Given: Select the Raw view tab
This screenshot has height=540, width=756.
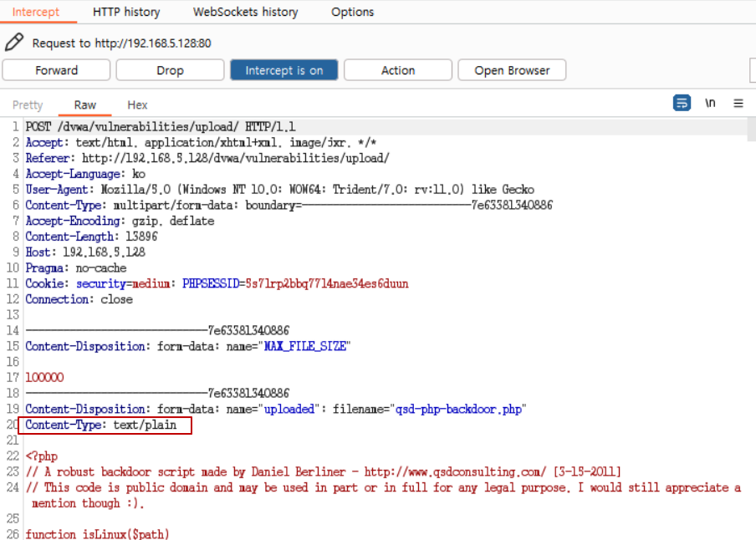Looking at the screenshot, I should [x=84, y=105].
